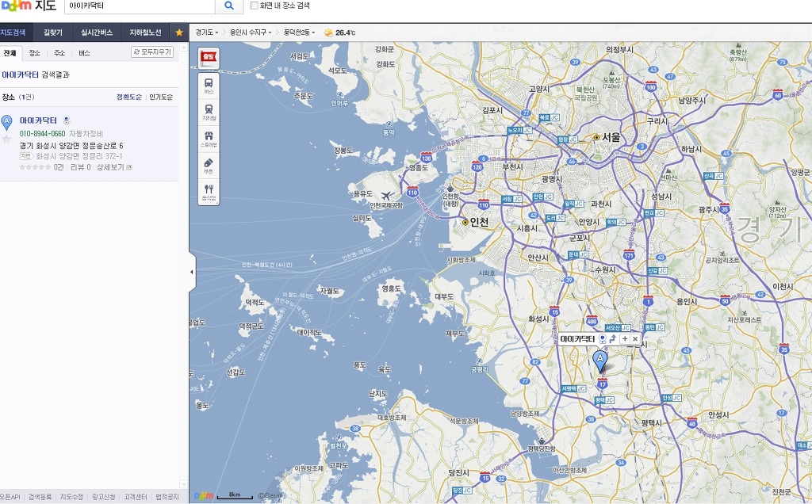Open the 실시간버스 real-time bus tab
The image size is (812, 504).
pos(96,32)
